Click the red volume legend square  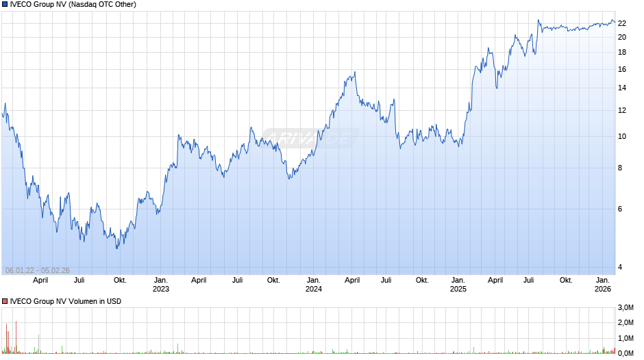coord(5,301)
